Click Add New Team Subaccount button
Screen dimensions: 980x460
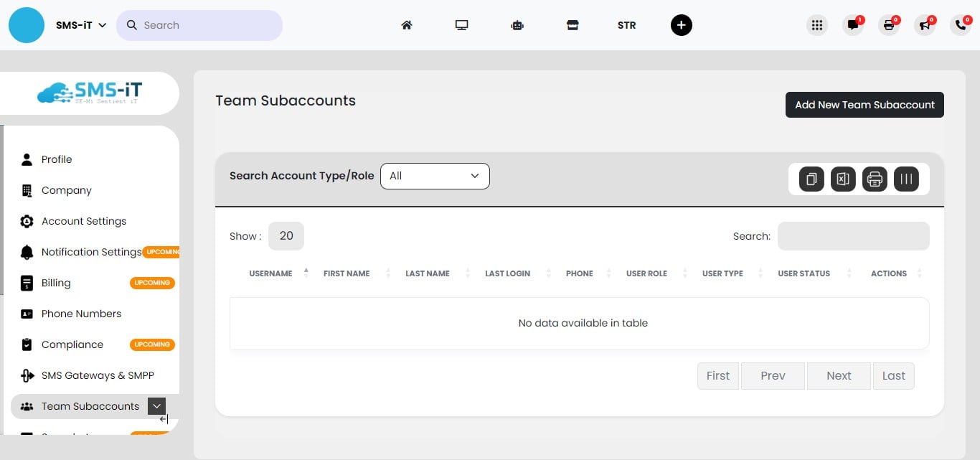pos(864,105)
